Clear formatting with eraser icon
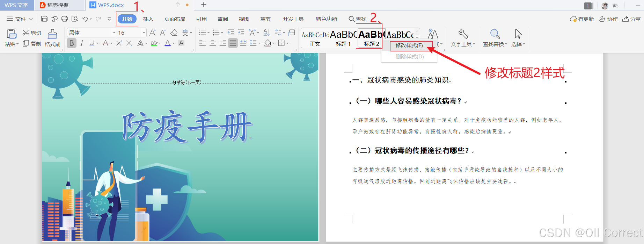The height and width of the screenshot is (244, 644). point(174,33)
